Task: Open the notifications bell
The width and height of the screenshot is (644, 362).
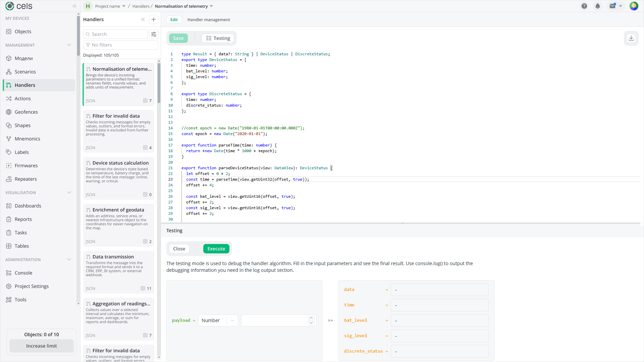Action: click(598, 6)
